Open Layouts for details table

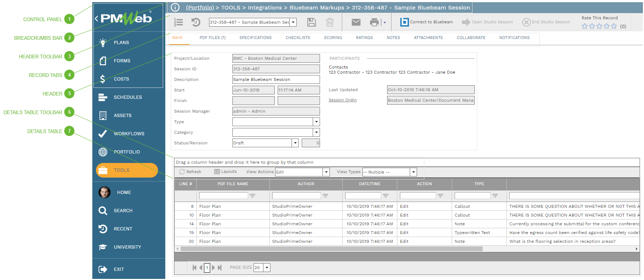tap(225, 172)
